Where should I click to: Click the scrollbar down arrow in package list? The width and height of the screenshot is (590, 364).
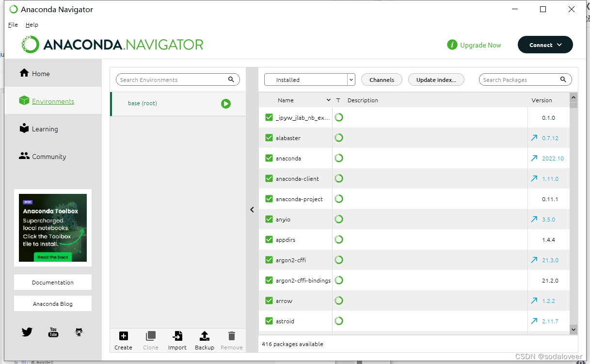pos(574,330)
